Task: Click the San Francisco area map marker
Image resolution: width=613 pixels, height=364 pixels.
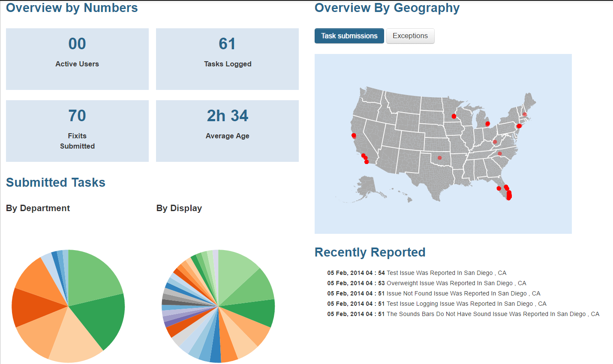Action: [x=354, y=136]
